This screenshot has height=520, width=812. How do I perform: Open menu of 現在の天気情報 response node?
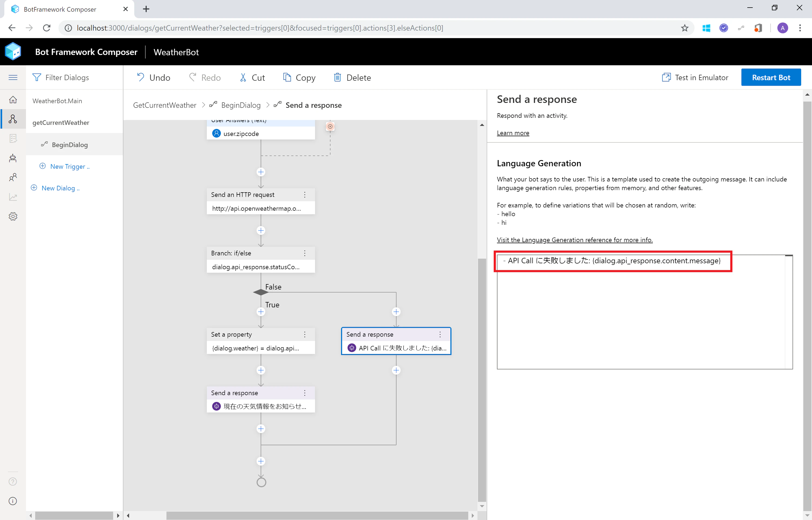click(x=304, y=393)
